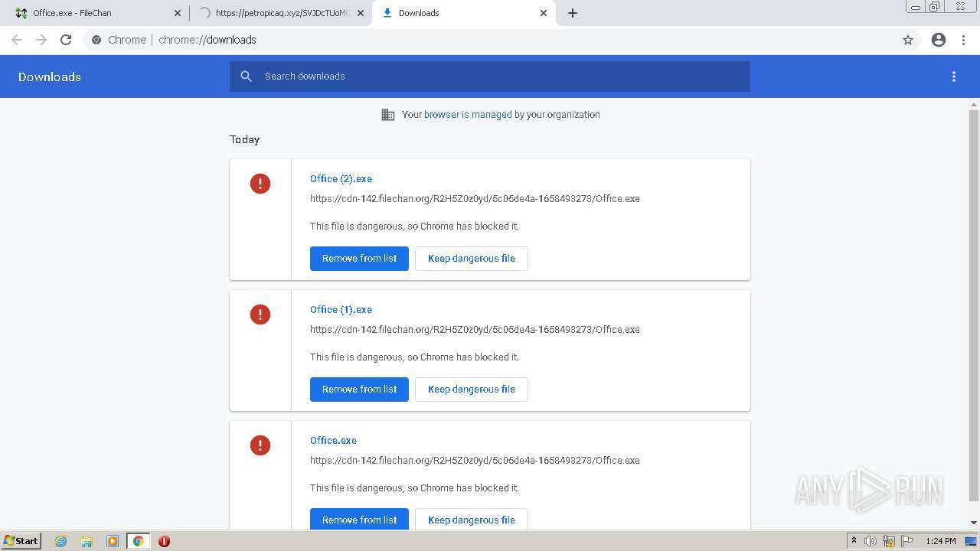
Task: Click the browser forward arrow
Action: click(41, 40)
